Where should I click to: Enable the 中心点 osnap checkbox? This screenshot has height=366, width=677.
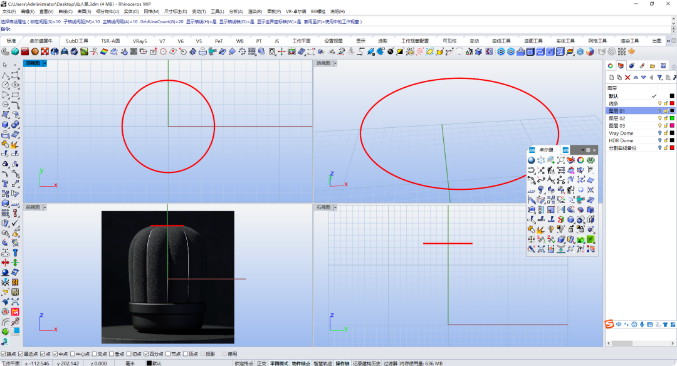(x=72, y=354)
